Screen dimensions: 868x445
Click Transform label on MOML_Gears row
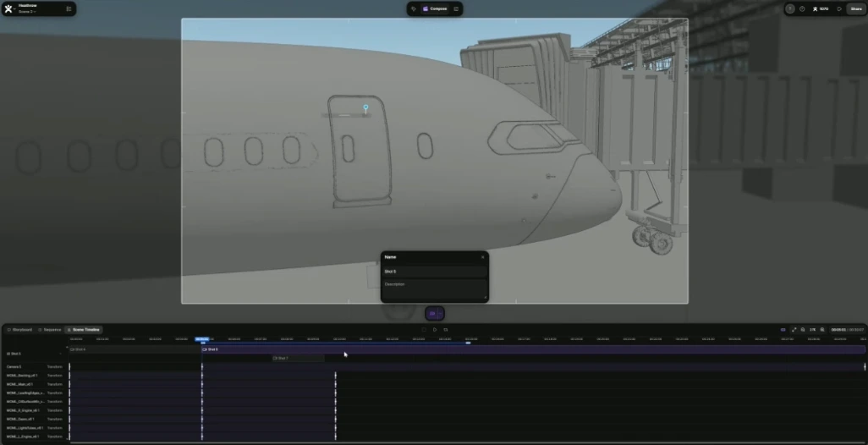coord(55,420)
